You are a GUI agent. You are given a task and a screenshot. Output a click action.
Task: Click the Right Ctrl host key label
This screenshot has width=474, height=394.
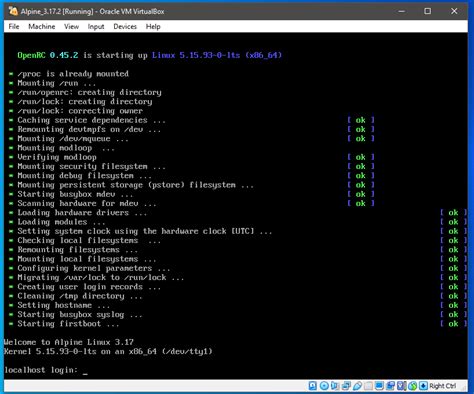coord(442,386)
